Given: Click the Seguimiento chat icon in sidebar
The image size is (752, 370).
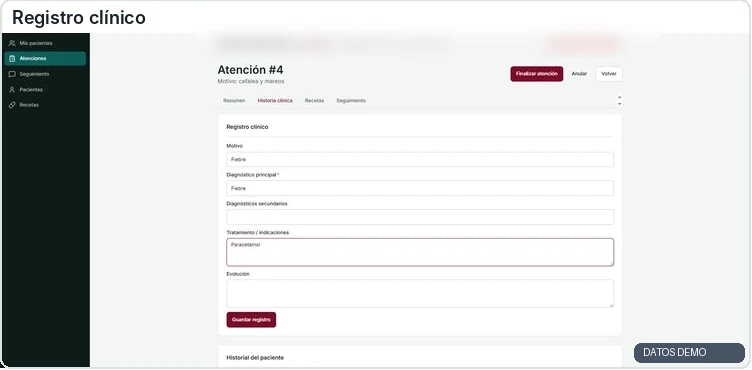Looking at the screenshot, I should click(12, 74).
